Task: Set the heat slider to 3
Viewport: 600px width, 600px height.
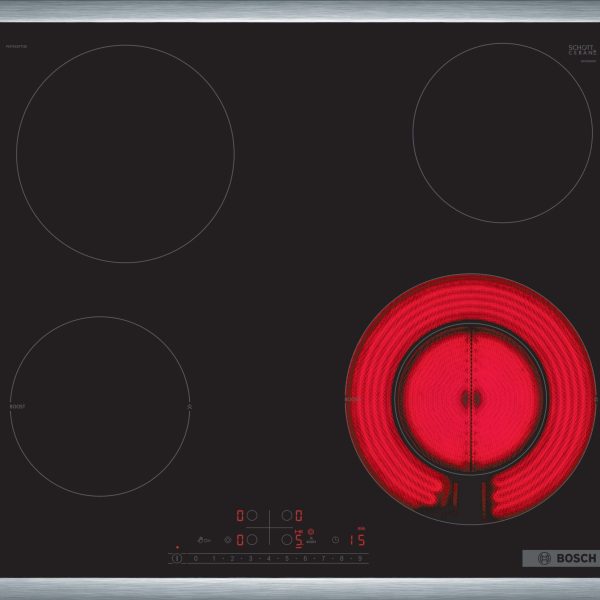Action: click(250, 559)
